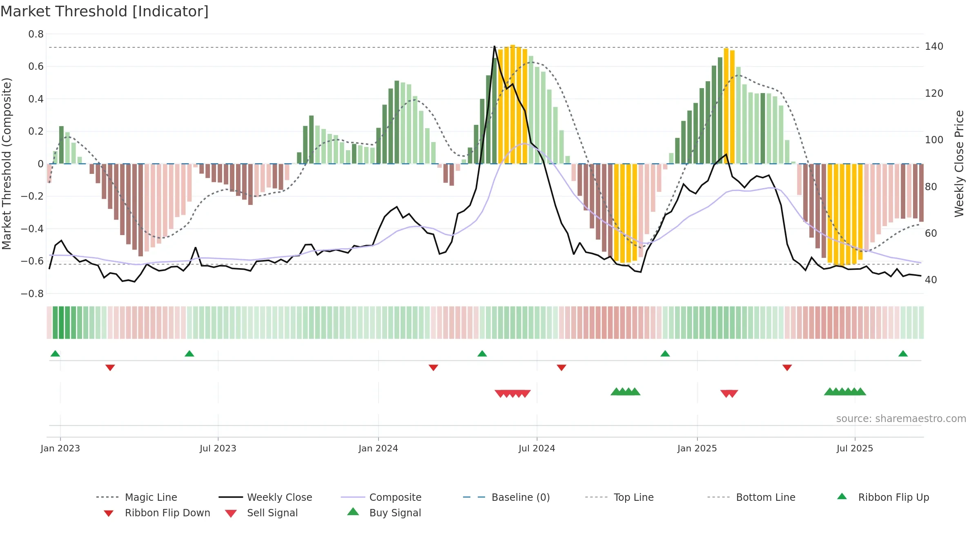Toggle the Top Line legend entry

click(x=619, y=497)
